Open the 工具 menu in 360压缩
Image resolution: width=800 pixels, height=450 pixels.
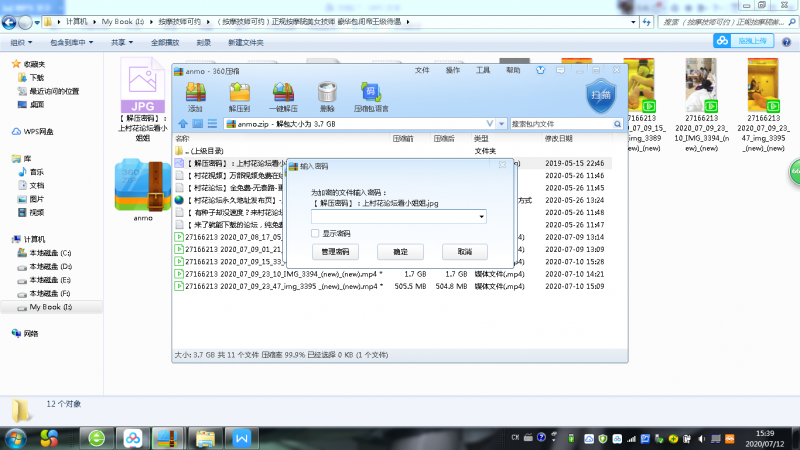click(x=483, y=70)
